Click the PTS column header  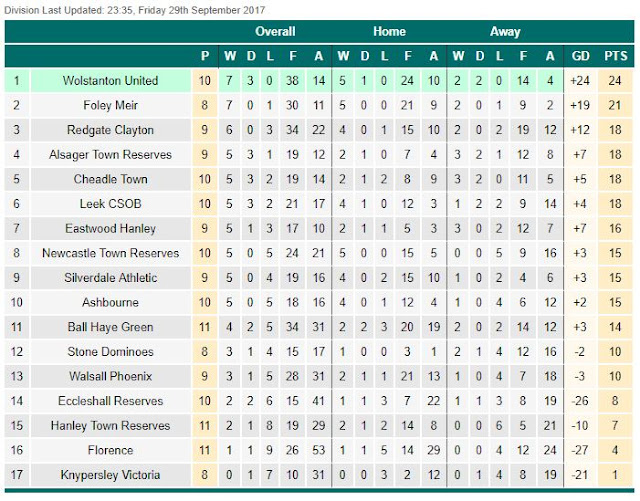tap(616, 56)
